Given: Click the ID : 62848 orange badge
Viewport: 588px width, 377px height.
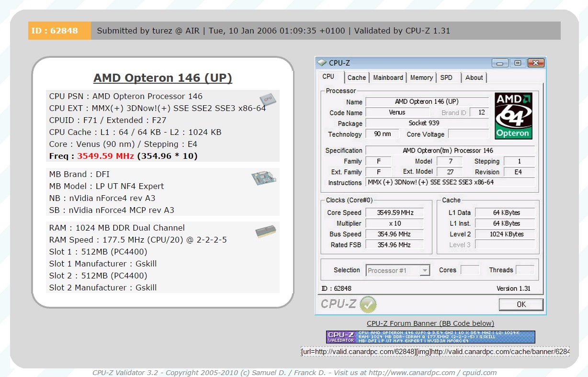Looking at the screenshot, I should point(59,31).
